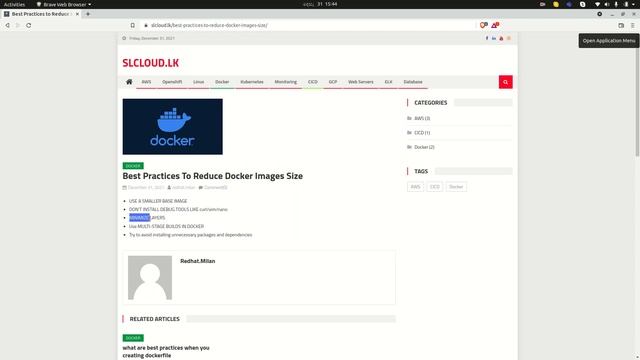Open the RSS feed icon in header
The image size is (640, 360).
point(509,38)
